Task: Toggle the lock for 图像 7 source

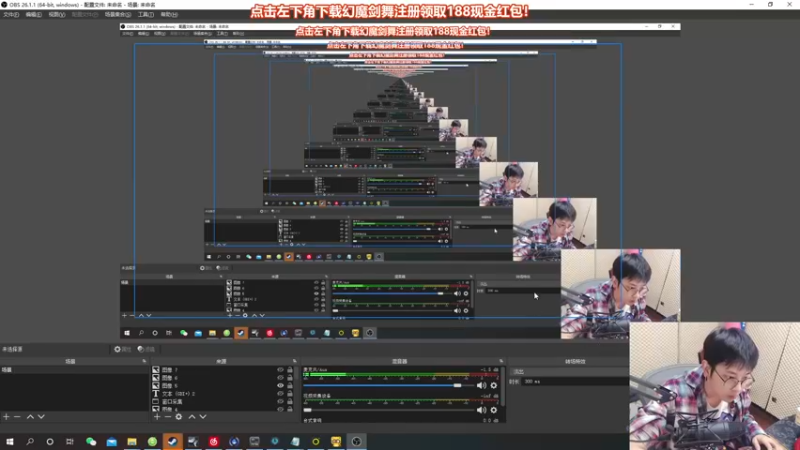Action: tap(290, 369)
